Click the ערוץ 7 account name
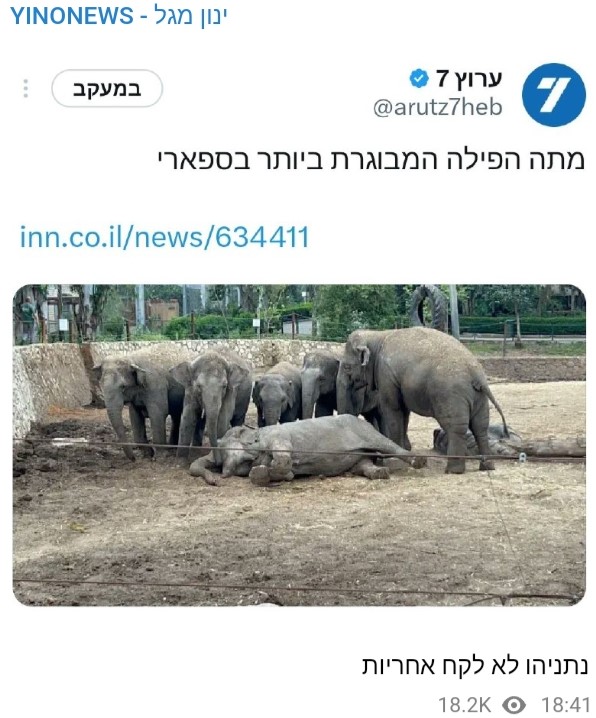The width and height of the screenshot is (596, 718). click(469, 79)
